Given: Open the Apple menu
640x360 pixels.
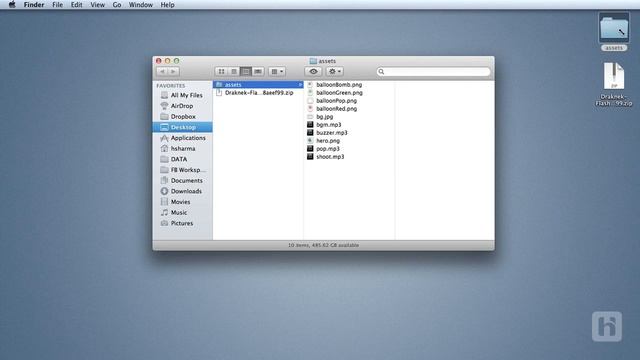Looking at the screenshot, I should click(x=12, y=4).
